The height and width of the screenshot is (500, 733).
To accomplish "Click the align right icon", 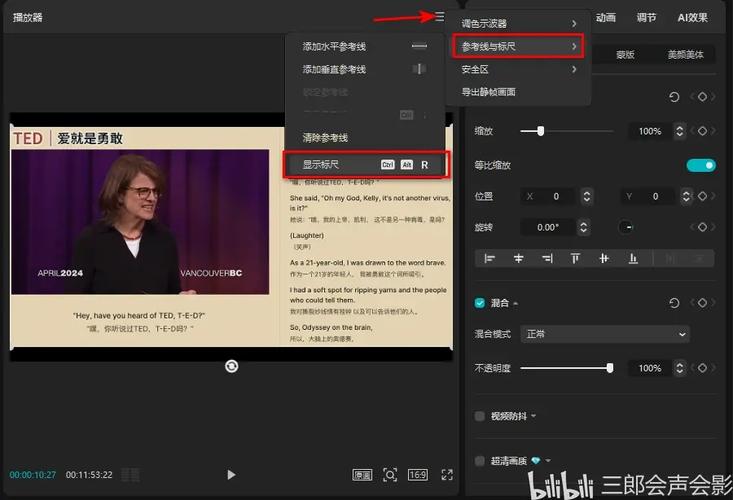I will (x=547, y=258).
